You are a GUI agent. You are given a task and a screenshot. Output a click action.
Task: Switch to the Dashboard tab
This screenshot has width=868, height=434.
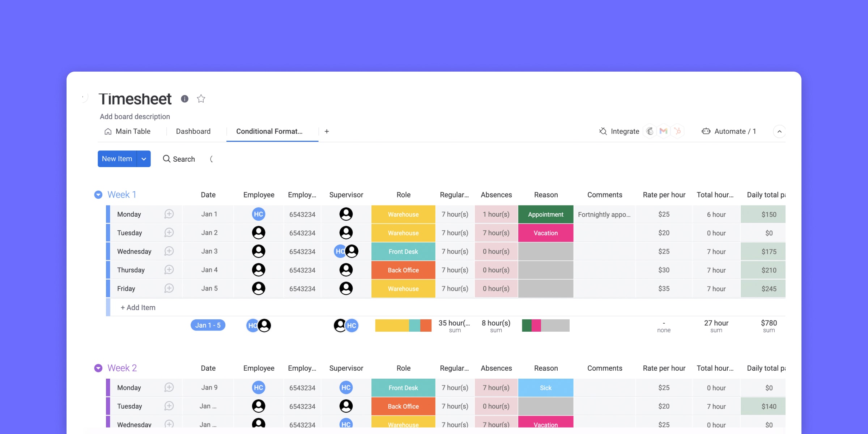[x=193, y=131]
